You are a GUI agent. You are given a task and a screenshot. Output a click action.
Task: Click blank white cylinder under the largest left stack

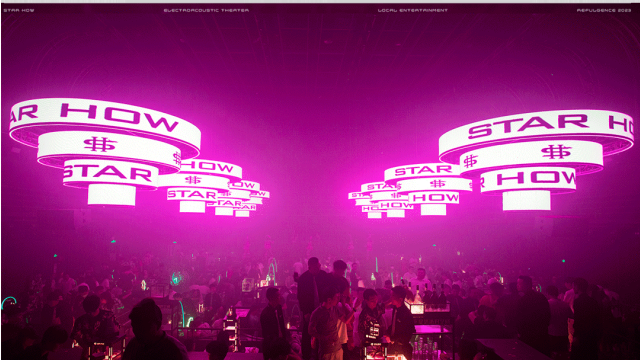[x=111, y=195]
